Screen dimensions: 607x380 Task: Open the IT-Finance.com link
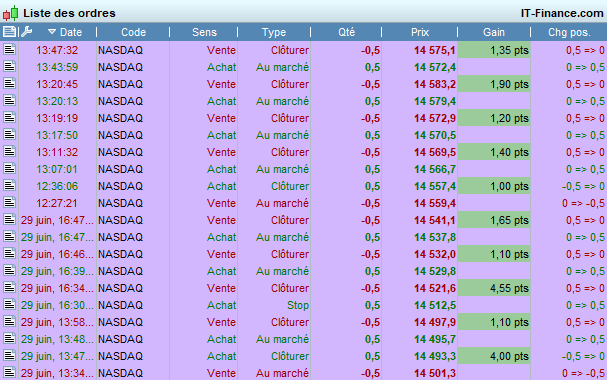click(x=562, y=13)
